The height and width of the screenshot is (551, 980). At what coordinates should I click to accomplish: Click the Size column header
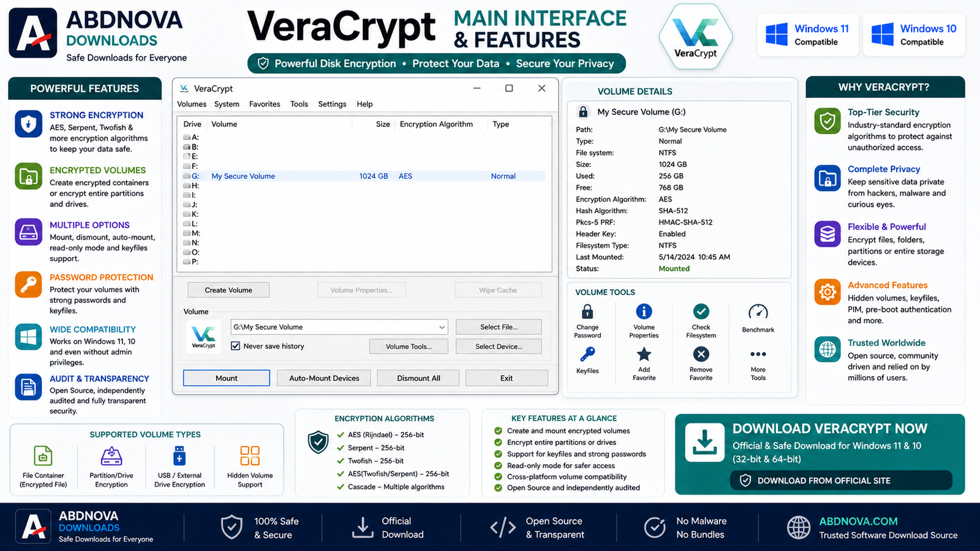[x=383, y=124]
